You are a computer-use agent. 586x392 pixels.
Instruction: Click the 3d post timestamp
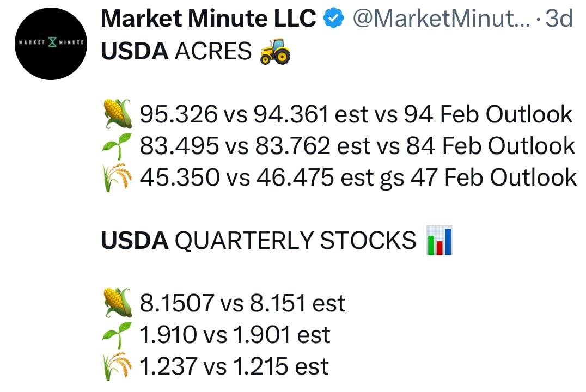click(x=558, y=20)
